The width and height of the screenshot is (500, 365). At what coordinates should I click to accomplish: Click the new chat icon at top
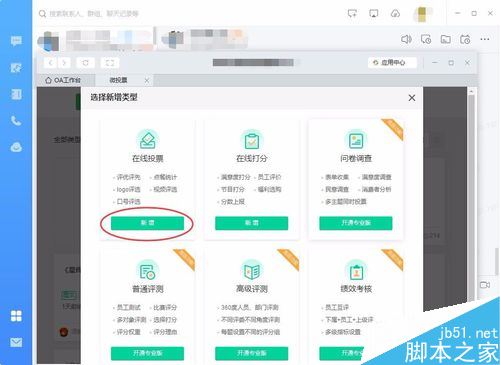352,14
